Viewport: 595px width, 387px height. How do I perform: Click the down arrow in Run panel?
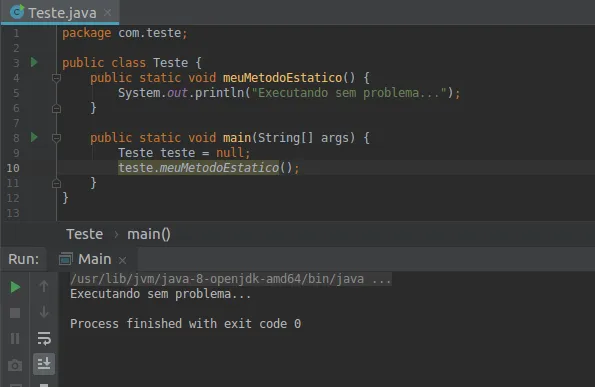point(44,312)
